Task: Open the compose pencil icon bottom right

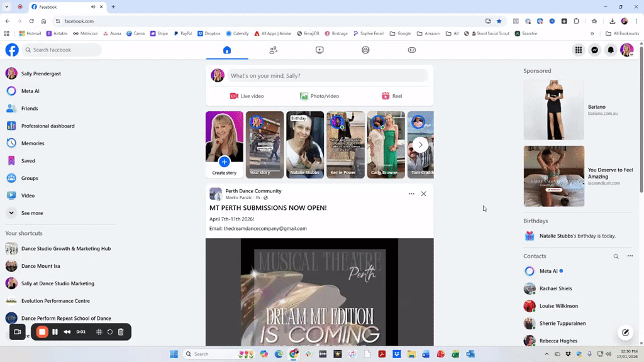Action: (625, 332)
